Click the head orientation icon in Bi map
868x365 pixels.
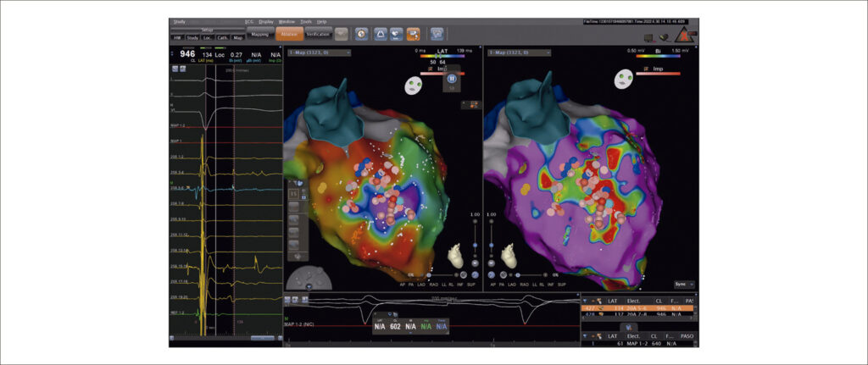tap(625, 79)
